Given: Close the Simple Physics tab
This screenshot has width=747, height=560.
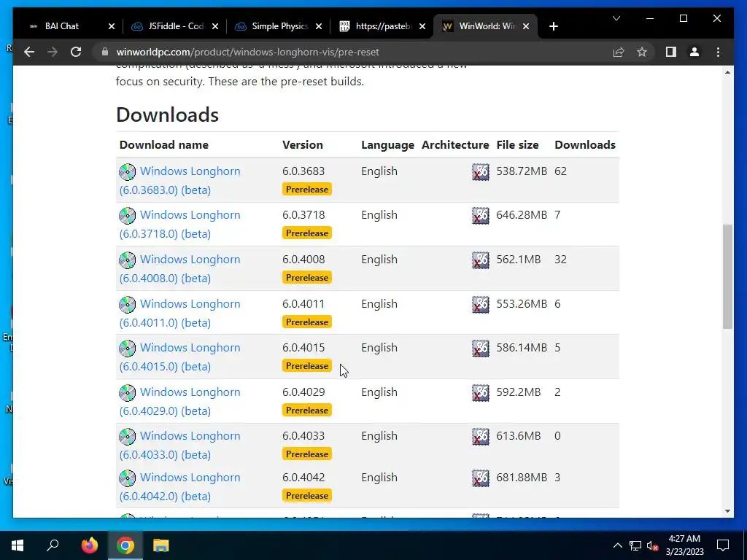Looking at the screenshot, I should tap(319, 26).
